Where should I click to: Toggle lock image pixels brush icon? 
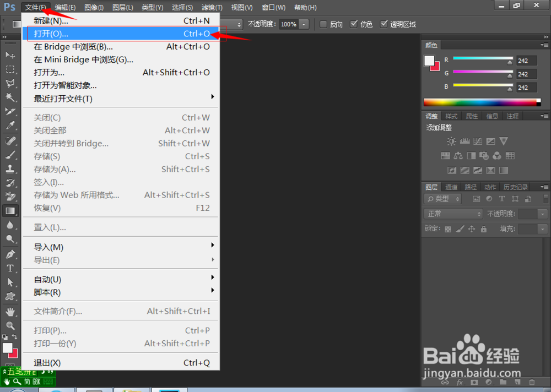460,229
